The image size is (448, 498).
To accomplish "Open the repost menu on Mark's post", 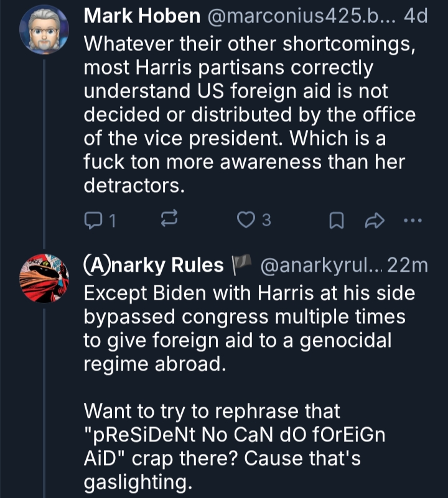I will [x=169, y=219].
